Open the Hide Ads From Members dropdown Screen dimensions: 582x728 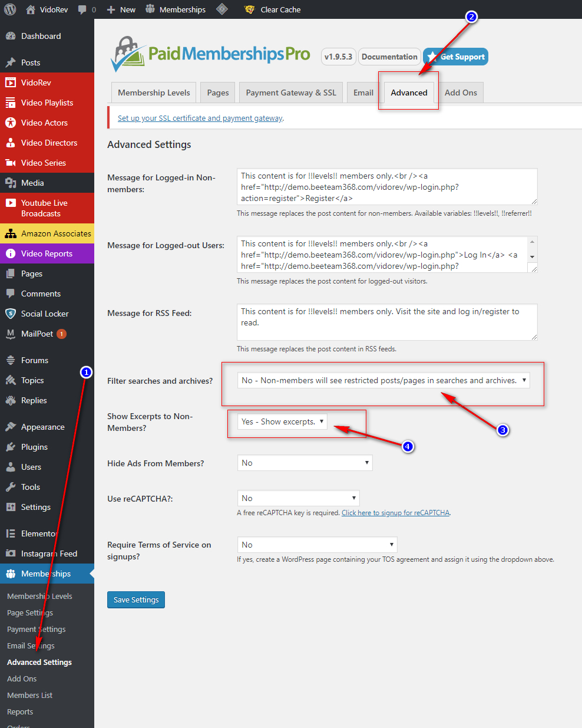pyautogui.click(x=305, y=463)
